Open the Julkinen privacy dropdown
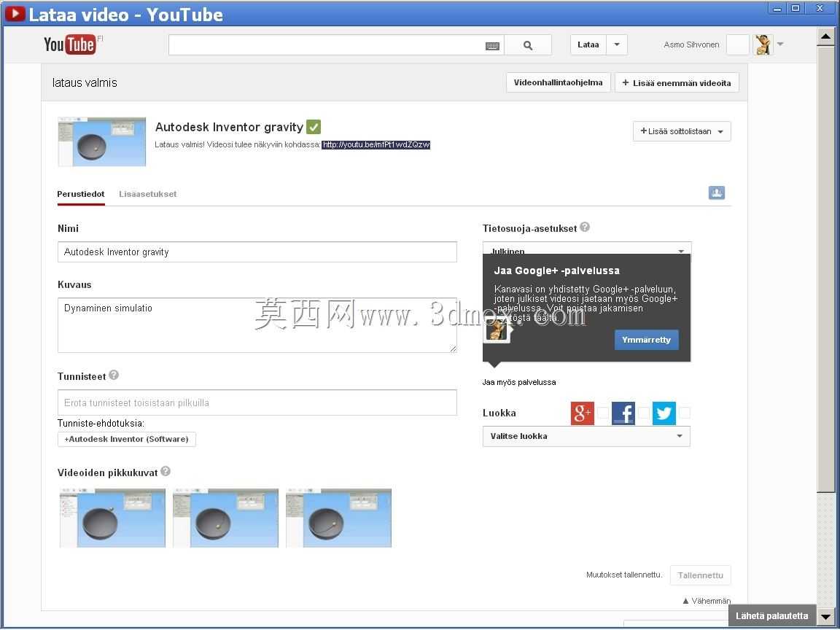This screenshot has height=630, width=840. [586, 249]
